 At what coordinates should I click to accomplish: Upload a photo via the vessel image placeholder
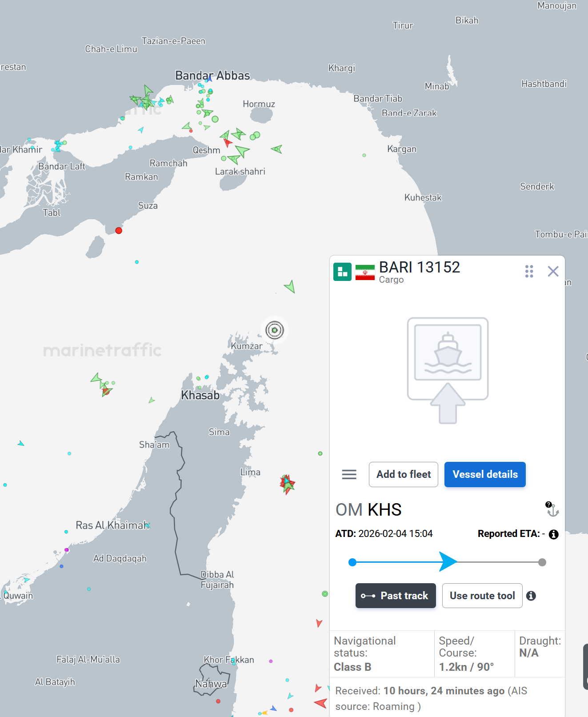point(448,370)
